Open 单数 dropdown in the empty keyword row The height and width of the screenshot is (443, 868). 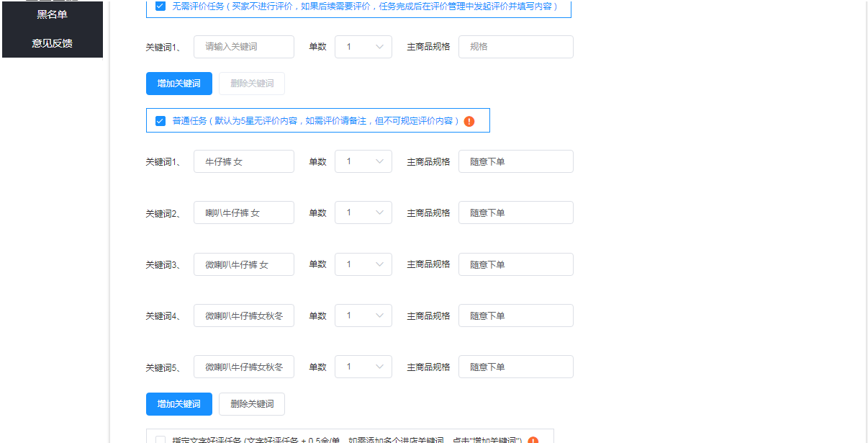coord(363,47)
